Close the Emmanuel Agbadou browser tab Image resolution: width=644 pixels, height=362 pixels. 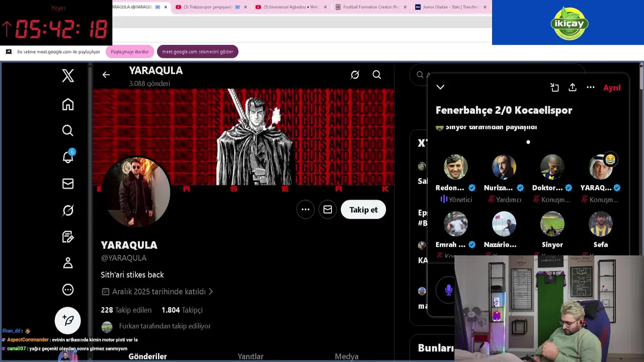(x=325, y=7)
